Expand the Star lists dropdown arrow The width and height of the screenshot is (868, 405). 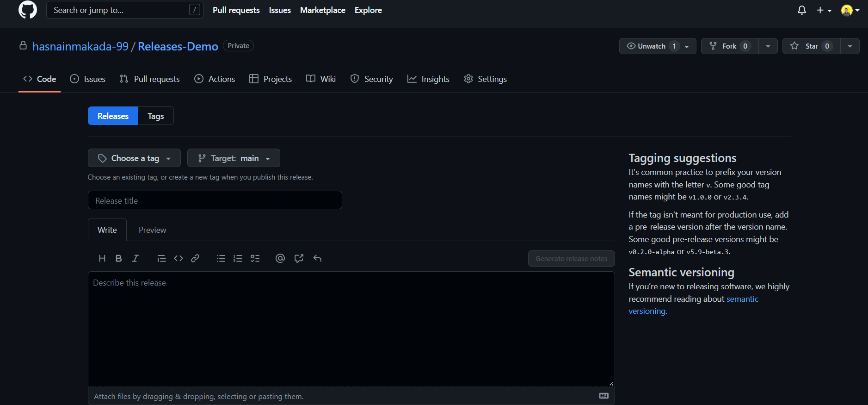tap(850, 46)
